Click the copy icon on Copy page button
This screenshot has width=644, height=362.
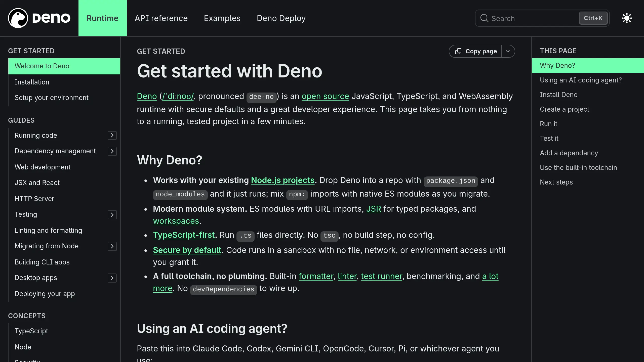point(458,51)
